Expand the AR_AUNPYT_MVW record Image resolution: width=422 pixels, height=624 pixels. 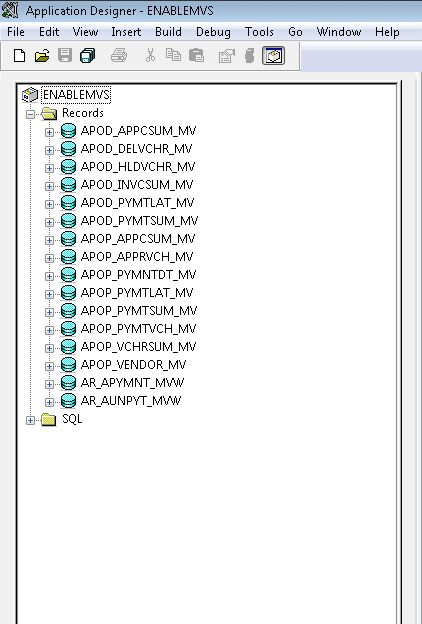coord(49,402)
